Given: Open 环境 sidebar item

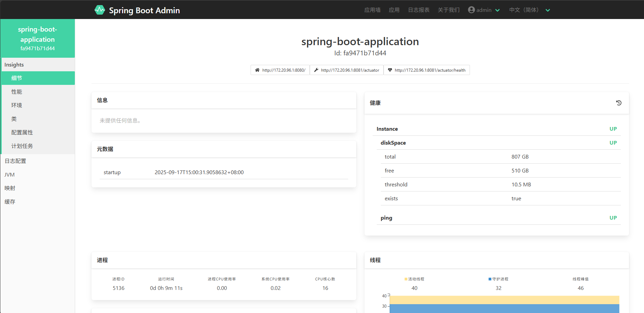Looking at the screenshot, I should 38,105.
